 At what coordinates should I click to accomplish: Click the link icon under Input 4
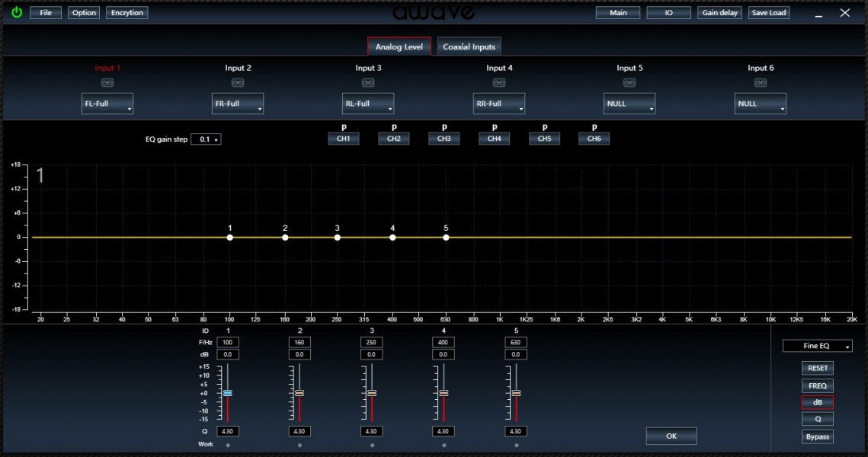499,83
